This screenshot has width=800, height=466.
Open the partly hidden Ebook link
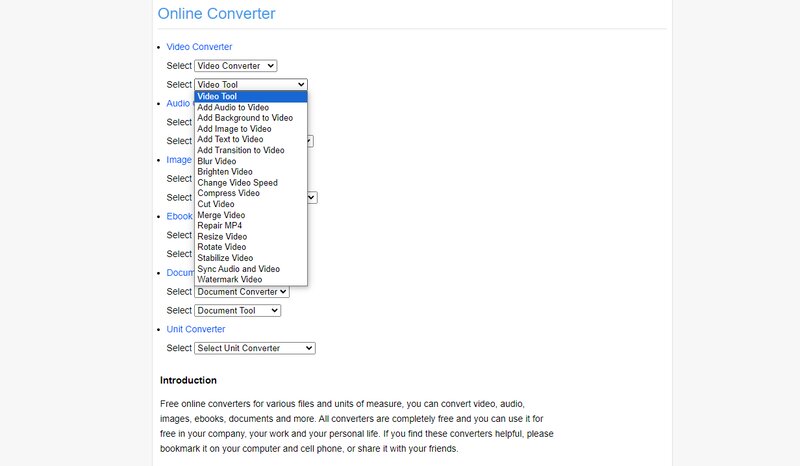point(180,216)
